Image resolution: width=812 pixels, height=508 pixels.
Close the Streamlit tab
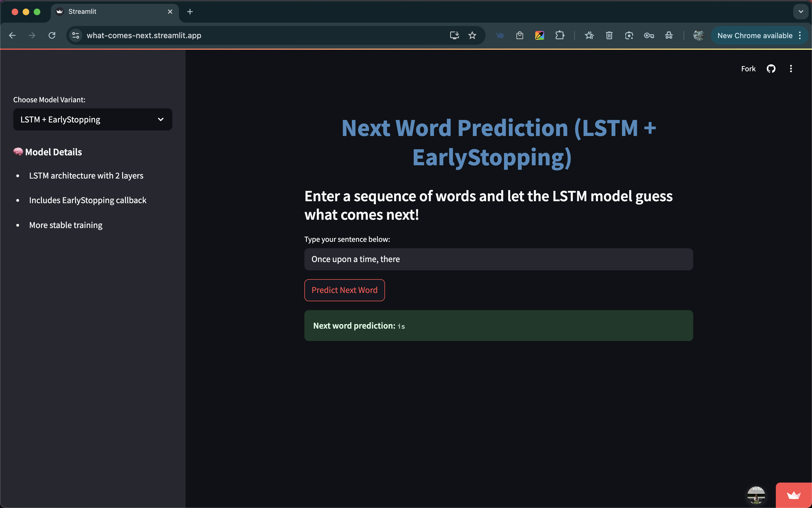pyautogui.click(x=170, y=12)
